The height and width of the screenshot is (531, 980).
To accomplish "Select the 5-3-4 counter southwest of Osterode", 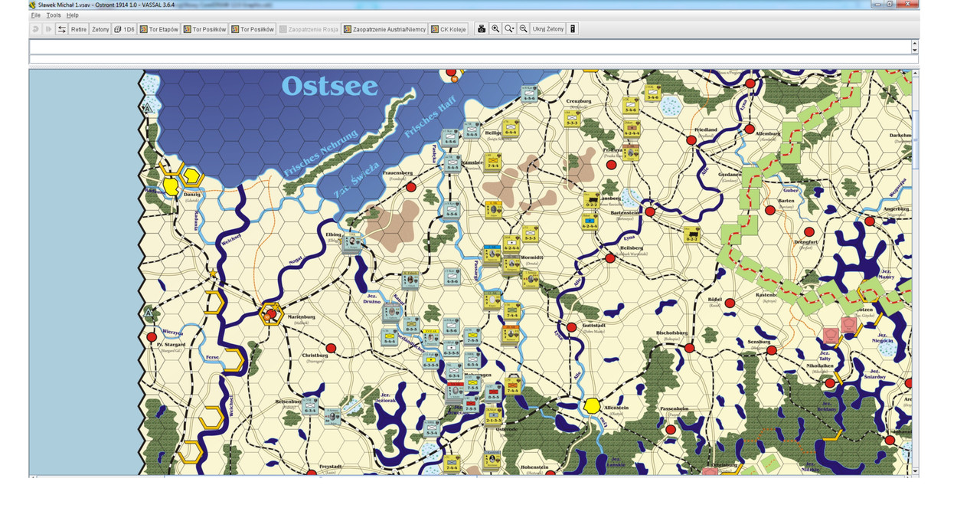I will tap(432, 428).
